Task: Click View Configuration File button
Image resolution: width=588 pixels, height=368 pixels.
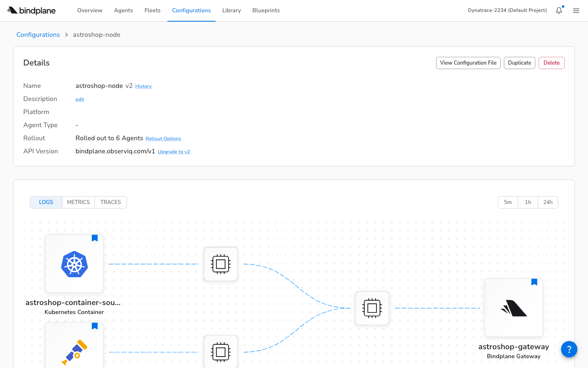Action: tap(468, 63)
